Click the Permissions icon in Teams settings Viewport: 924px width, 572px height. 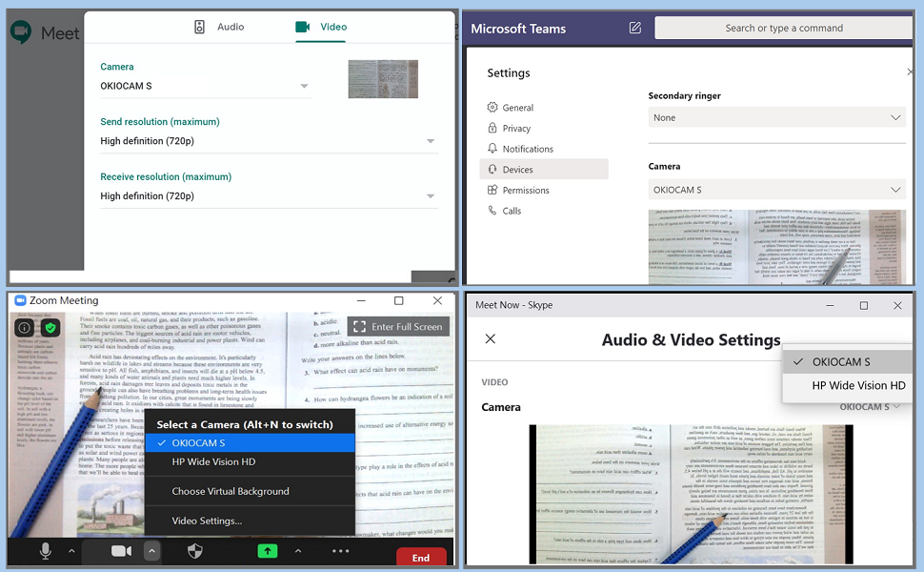[492, 190]
